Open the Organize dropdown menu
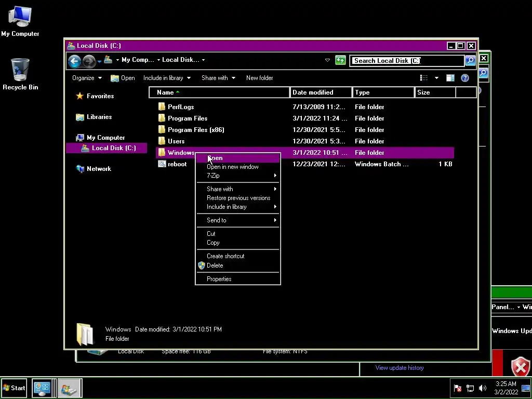 pos(87,78)
